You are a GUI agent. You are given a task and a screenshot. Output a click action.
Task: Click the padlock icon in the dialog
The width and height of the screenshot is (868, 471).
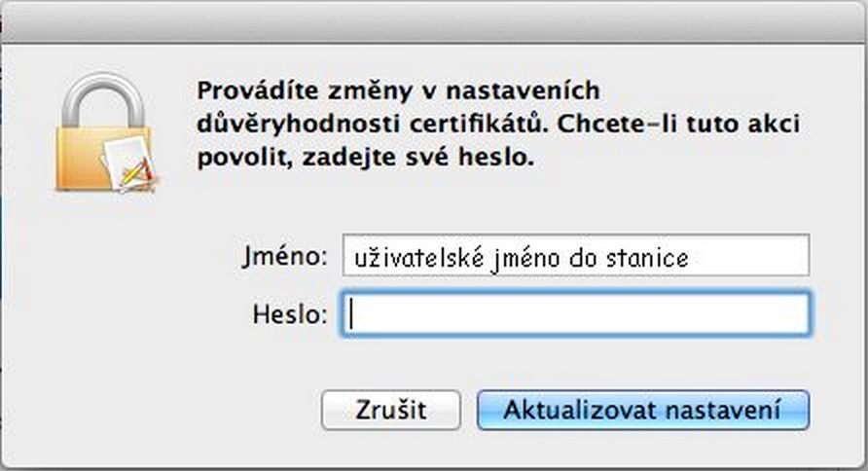click(103, 136)
